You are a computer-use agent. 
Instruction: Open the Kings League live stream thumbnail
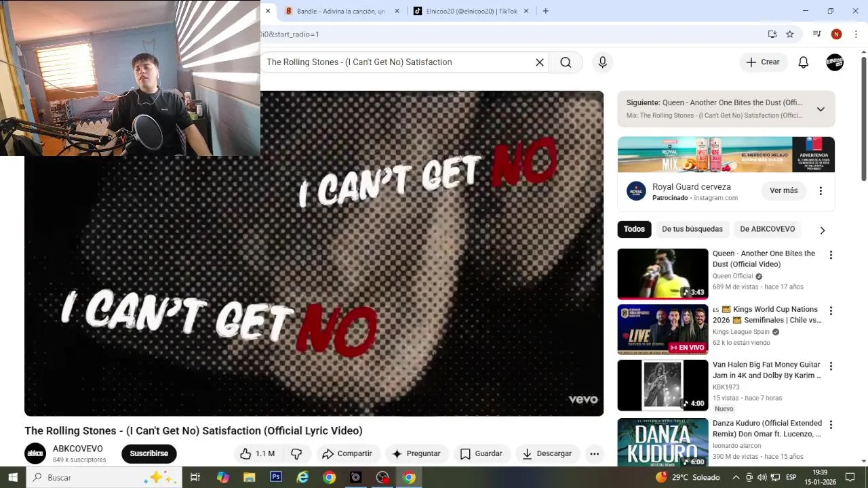click(x=663, y=329)
